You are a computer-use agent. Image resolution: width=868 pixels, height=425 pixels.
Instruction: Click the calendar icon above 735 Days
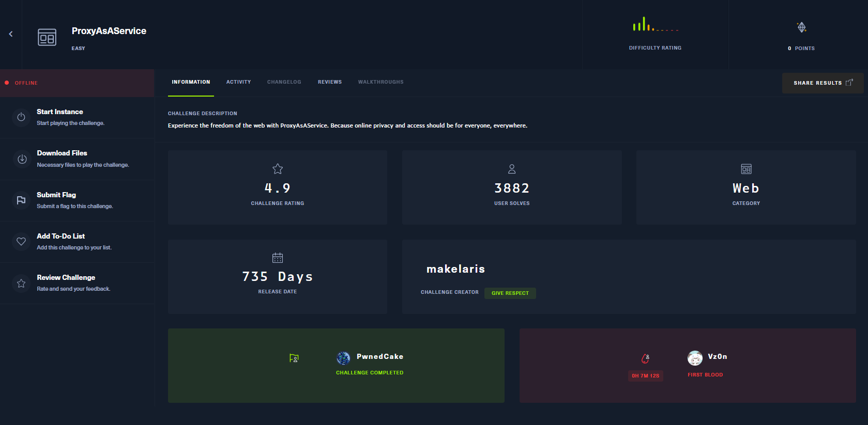tap(278, 258)
